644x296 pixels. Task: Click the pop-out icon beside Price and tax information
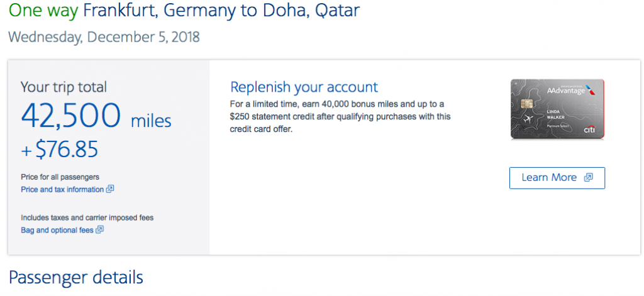[110, 189]
